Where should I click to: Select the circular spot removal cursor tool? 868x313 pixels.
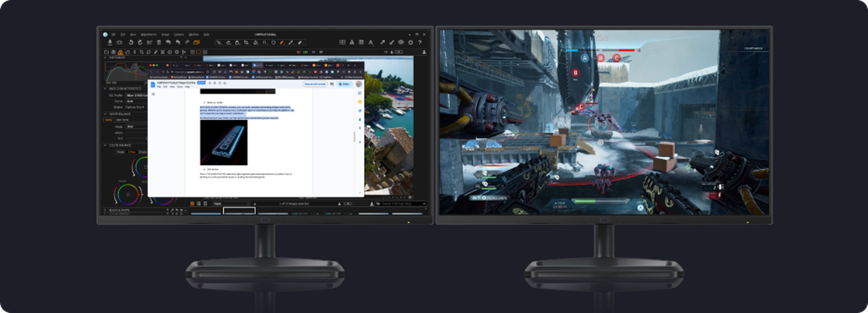click(x=274, y=42)
